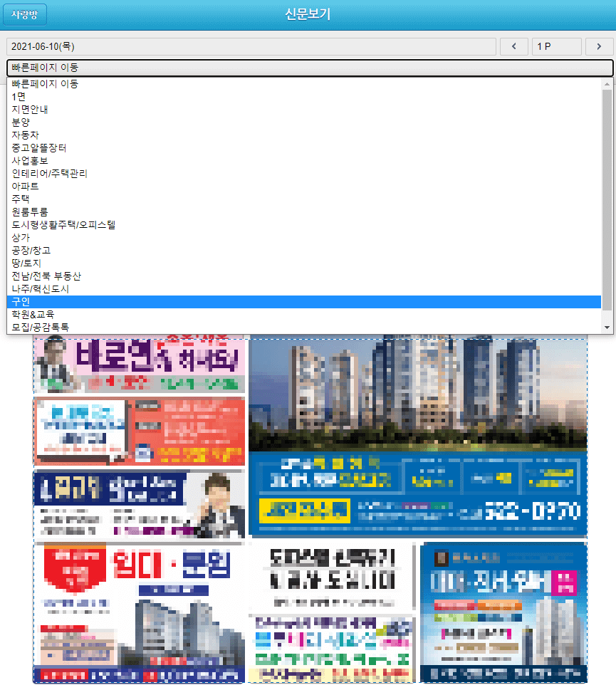Click the dropdown list scroll-down arrow
The height and width of the screenshot is (685, 616).
(x=607, y=328)
